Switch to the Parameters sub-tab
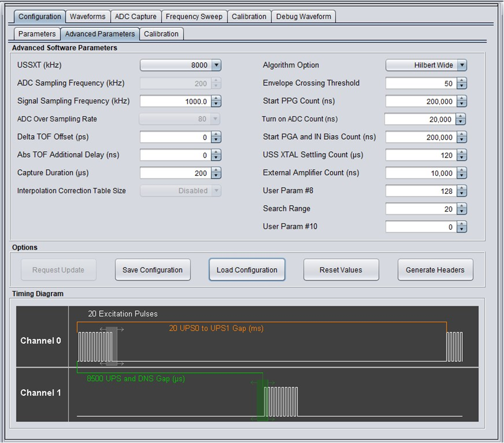The height and width of the screenshot is (443, 504). 37,34
